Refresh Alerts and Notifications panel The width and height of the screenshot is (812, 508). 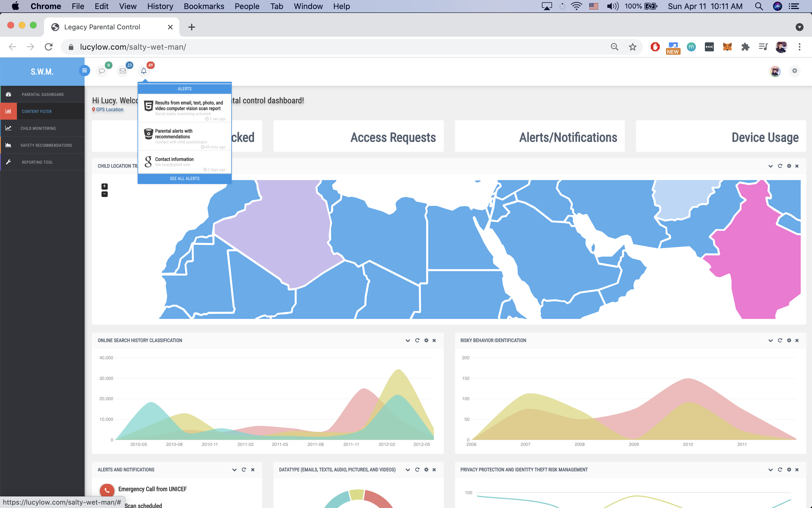(x=244, y=470)
